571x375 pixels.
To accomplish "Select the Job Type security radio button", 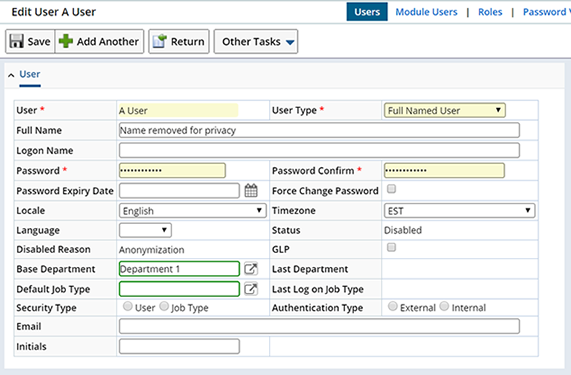I will click(x=164, y=306).
